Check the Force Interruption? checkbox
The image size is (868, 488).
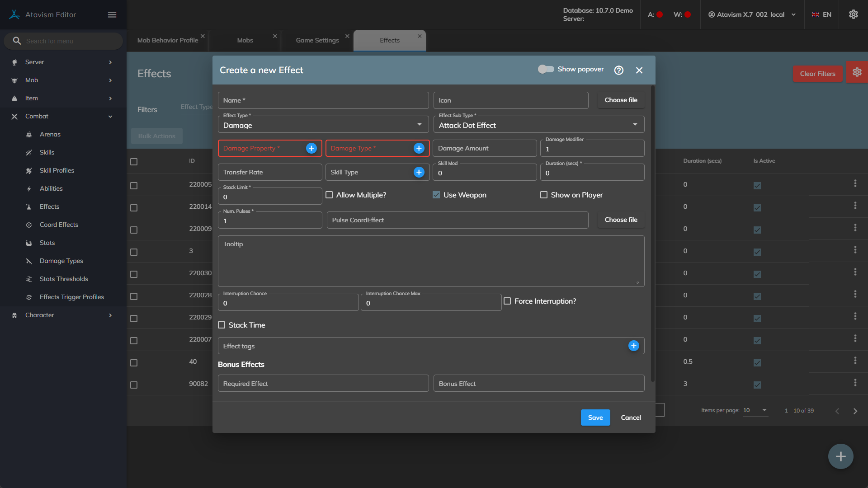pyautogui.click(x=507, y=301)
